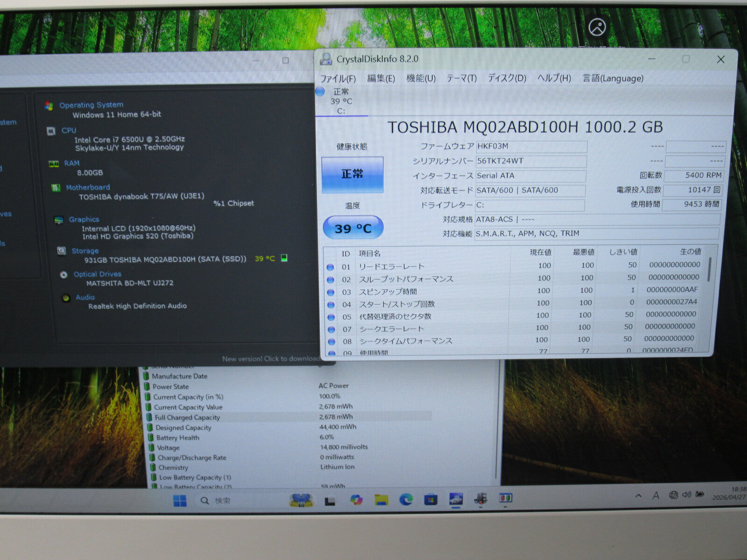
Task: Select SMART row 04 スタート/ストップ回数
Action: [516, 303]
